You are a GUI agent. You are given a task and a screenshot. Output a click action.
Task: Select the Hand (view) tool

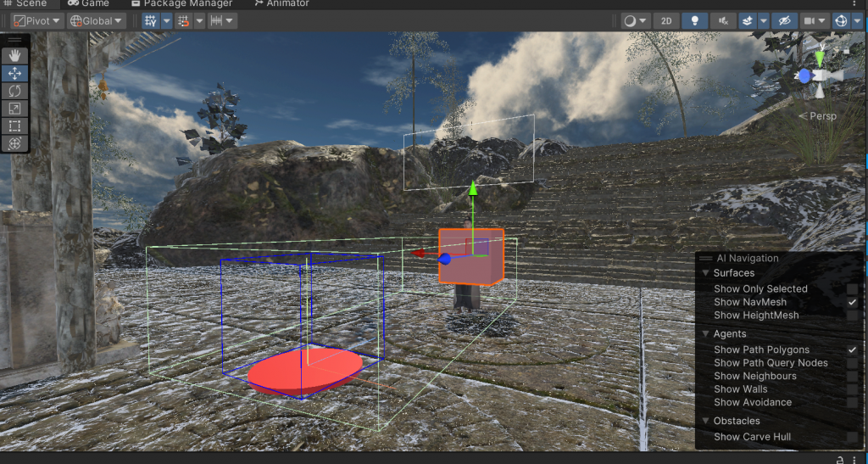point(15,55)
